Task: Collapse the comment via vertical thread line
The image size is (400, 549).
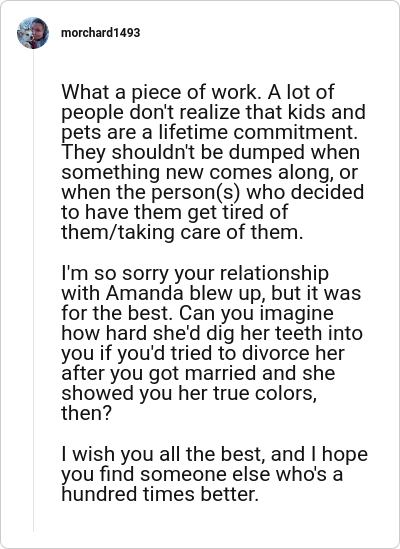Action: click(34, 291)
